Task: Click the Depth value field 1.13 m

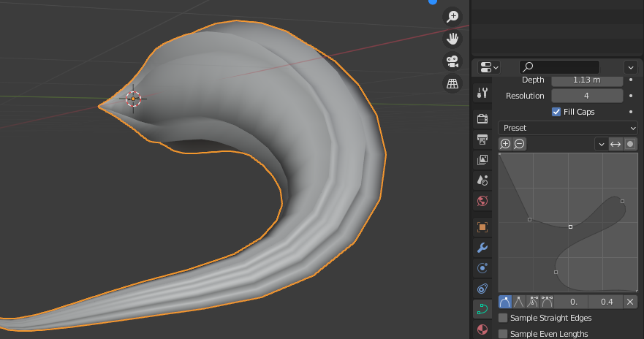Action: (587, 80)
